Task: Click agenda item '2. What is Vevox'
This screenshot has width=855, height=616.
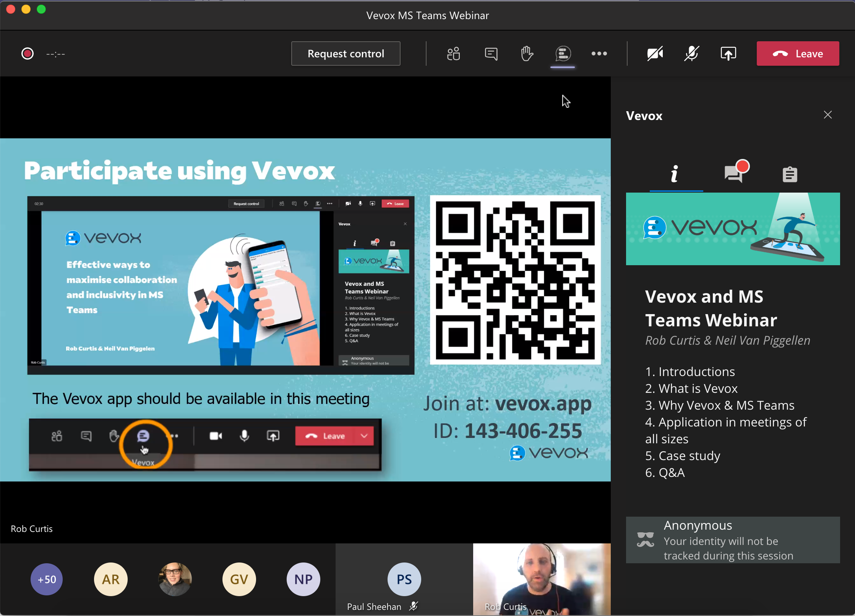Action: tap(691, 388)
